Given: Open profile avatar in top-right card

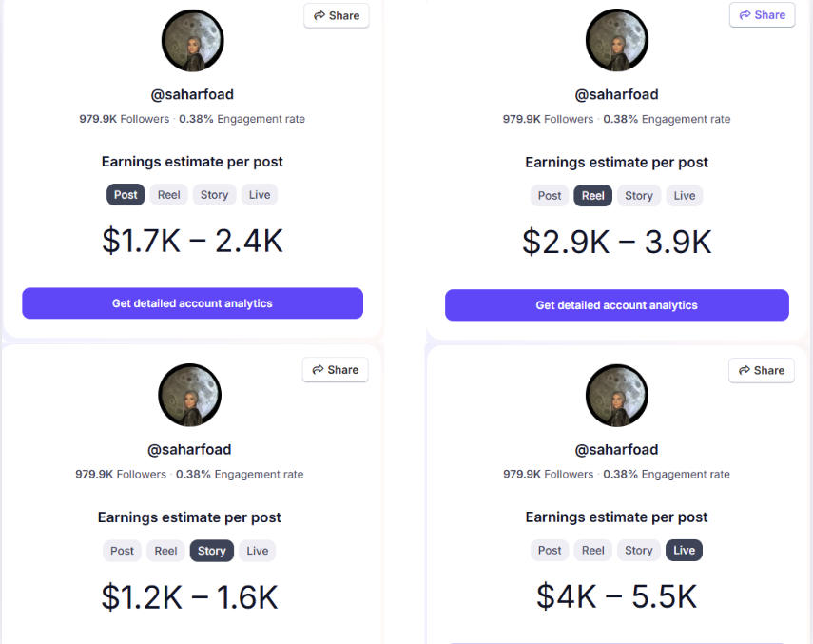Looking at the screenshot, I should (x=616, y=40).
